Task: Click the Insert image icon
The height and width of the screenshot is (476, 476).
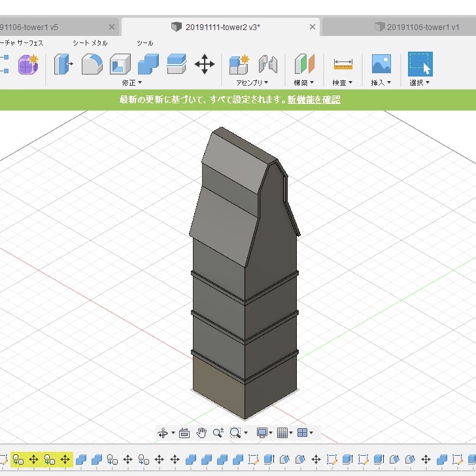Action: [381, 64]
